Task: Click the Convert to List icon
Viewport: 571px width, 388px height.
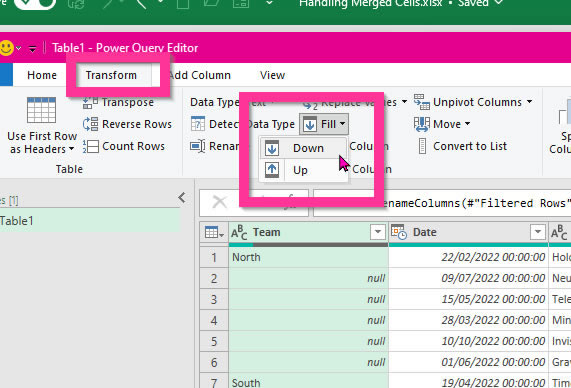Action: coord(422,146)
